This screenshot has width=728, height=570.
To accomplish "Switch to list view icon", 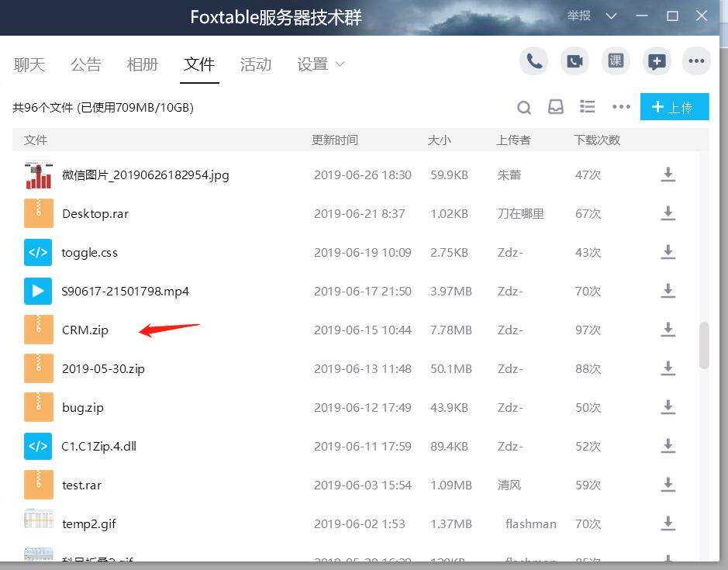I will 588,106.
